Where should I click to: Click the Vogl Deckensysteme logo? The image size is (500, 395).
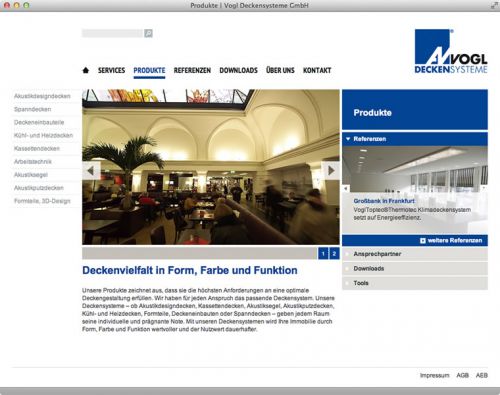[x=451, y=51]
